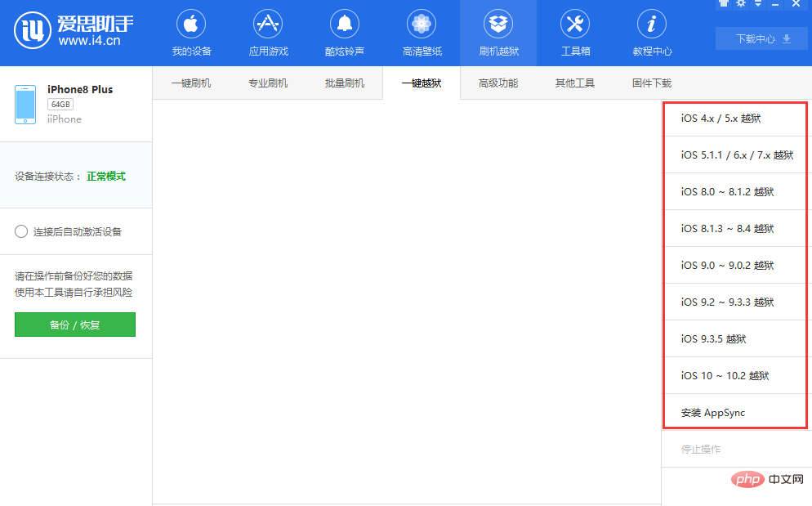Switch to 高级功能 tab
Image resolution: width=812 pixels, height=506 pixels.
498,83
